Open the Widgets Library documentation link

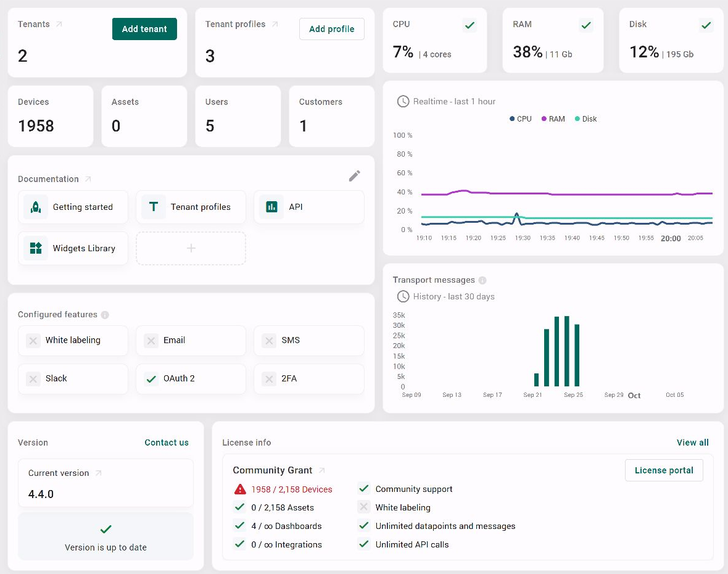coord(73,249)
